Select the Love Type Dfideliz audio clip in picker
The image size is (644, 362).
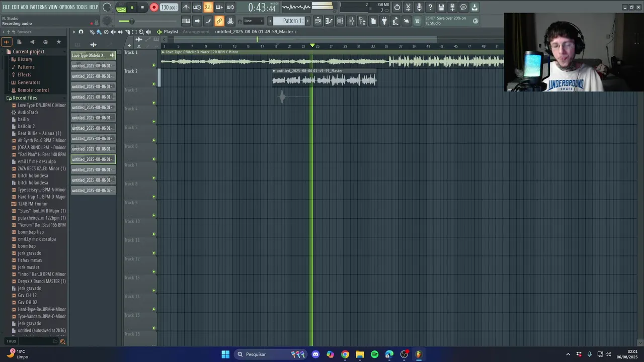[x=93, y=55]
